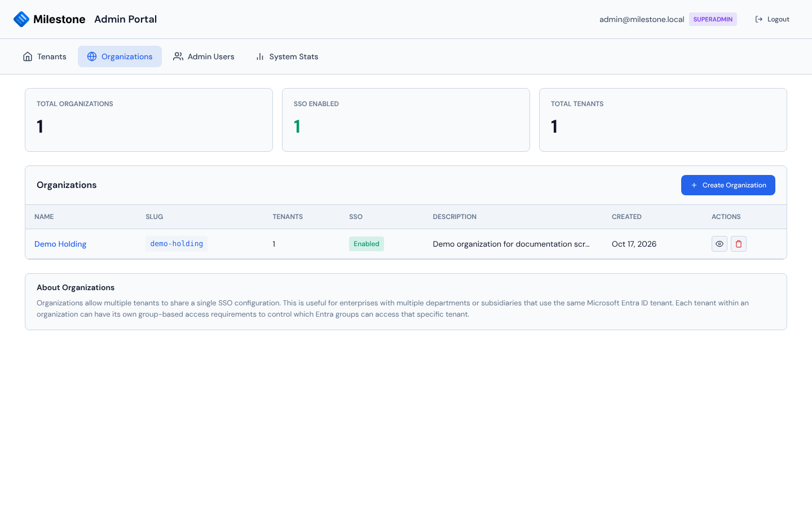The width and height of the screenshot is (812, 508).
Task: Open the System Stats tab
Action: coord(286,56)
